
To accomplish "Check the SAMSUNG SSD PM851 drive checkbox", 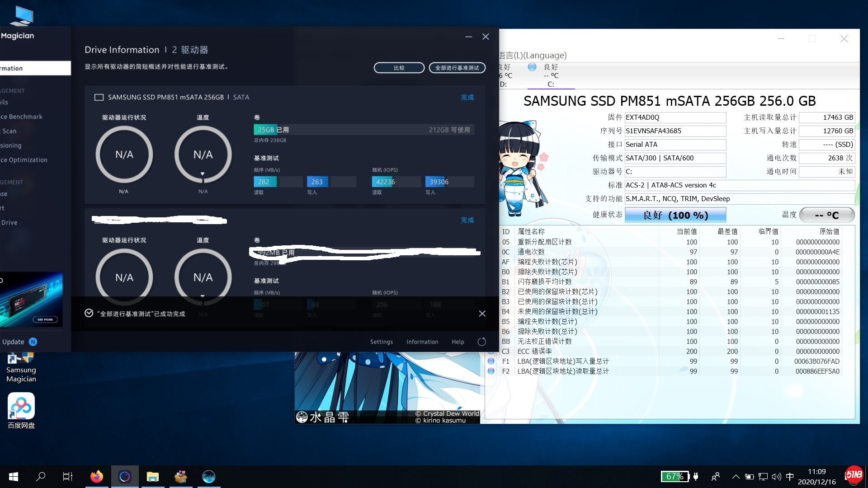I will 99,97.
